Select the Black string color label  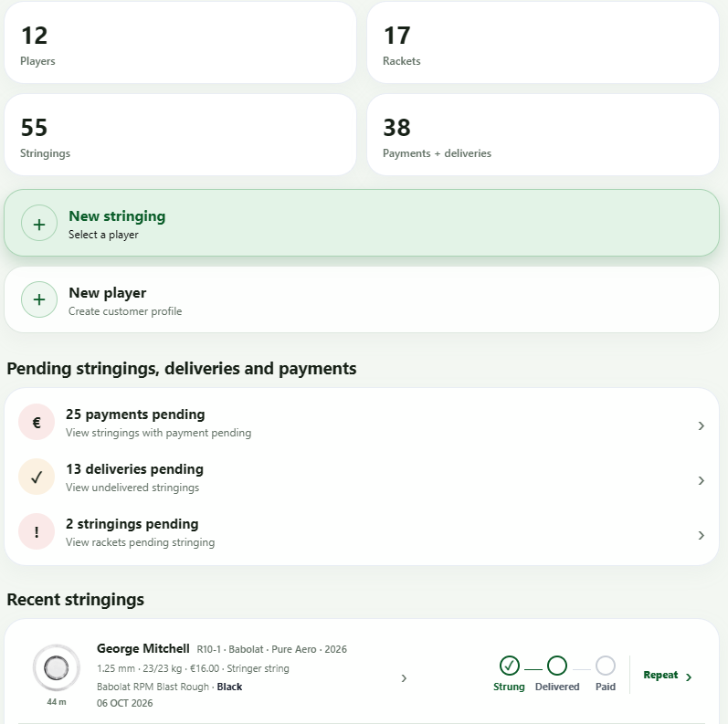230,687
